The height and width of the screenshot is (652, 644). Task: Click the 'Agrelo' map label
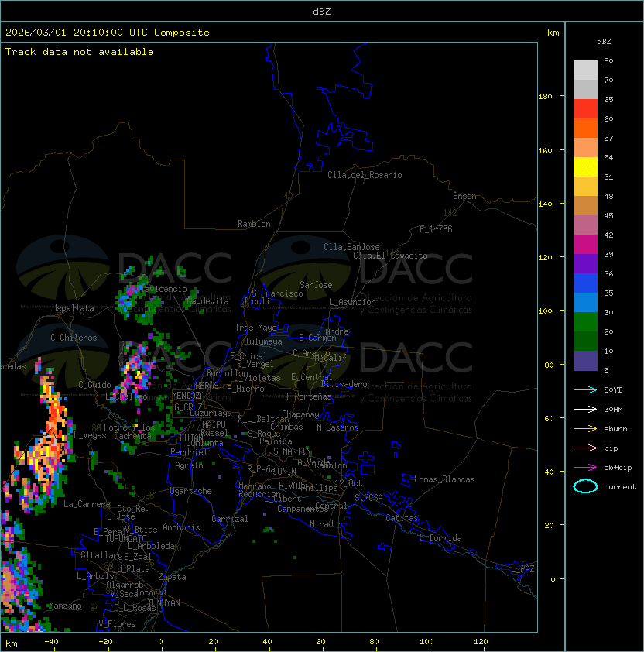click(189, 465)
